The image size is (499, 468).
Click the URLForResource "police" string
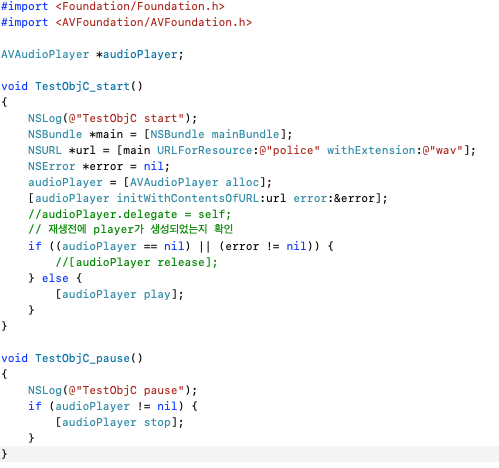289,150
